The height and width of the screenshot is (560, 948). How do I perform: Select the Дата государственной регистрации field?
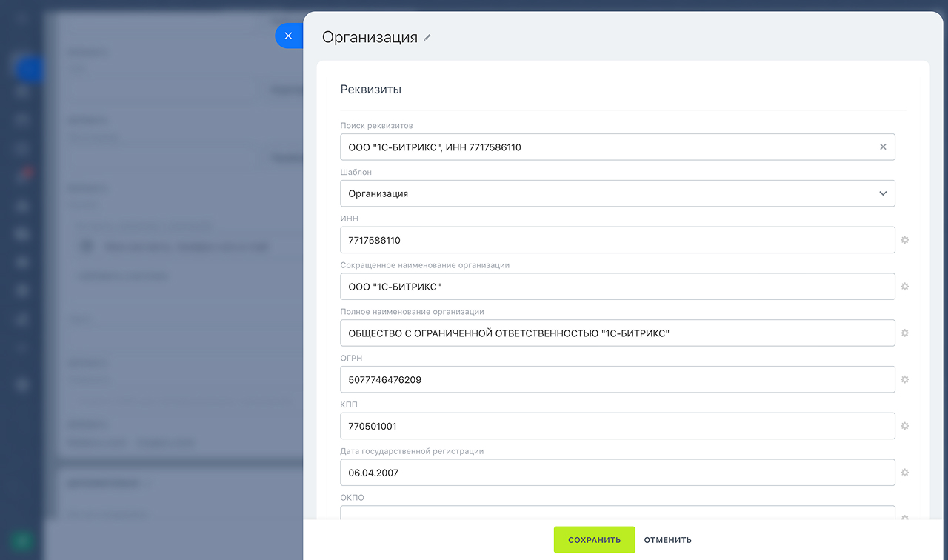click(x=618, y=473)
